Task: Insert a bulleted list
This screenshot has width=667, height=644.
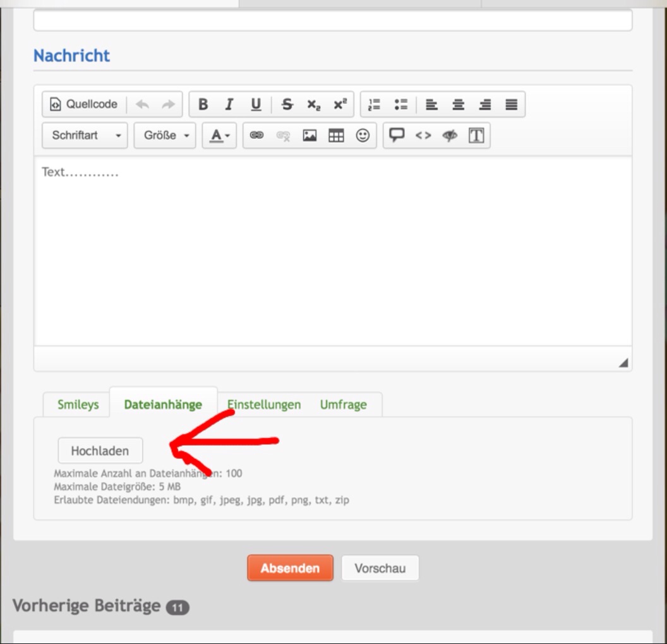Action: pyautogui.click(x=400, y=105)
